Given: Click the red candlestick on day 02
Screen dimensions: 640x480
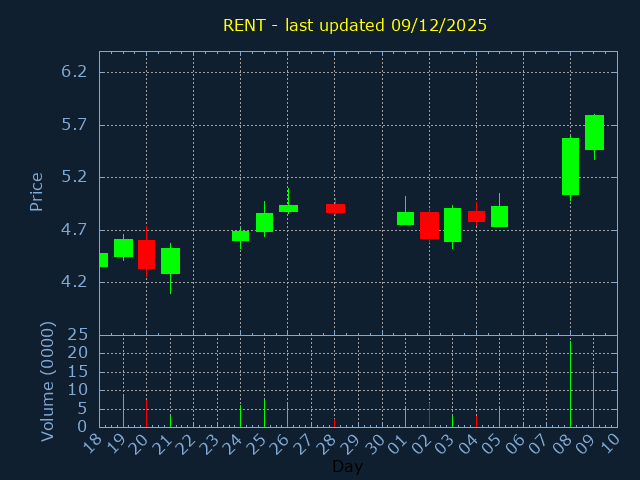Looking at the screenshot, I should pyautogui.click(x=429, y=225).
